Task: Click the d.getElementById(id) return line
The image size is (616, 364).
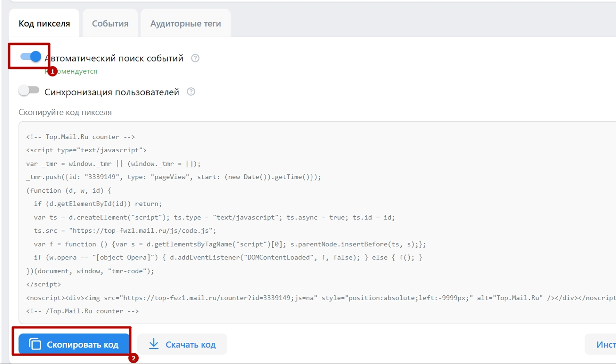Action: 98,204
